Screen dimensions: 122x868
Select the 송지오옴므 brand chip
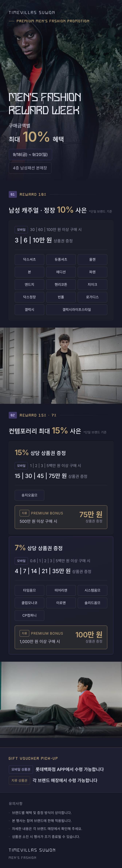point(29,495)
